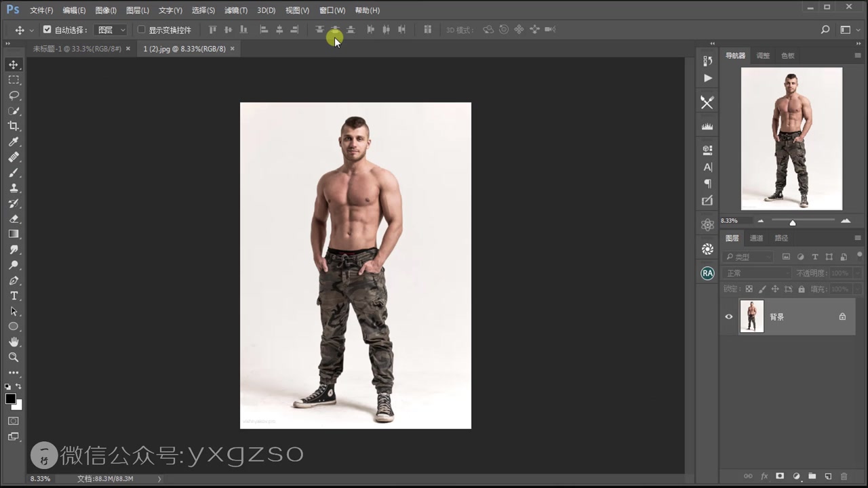Open the fx layer style button
The image size is (868, 488).
(x=764, y=476)
